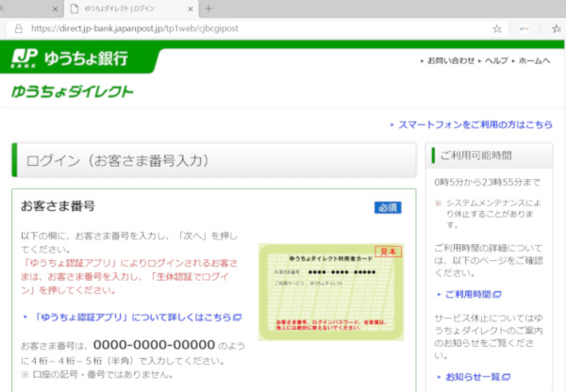Open the favorites list icon at toolbar edge

pos(557,29)
